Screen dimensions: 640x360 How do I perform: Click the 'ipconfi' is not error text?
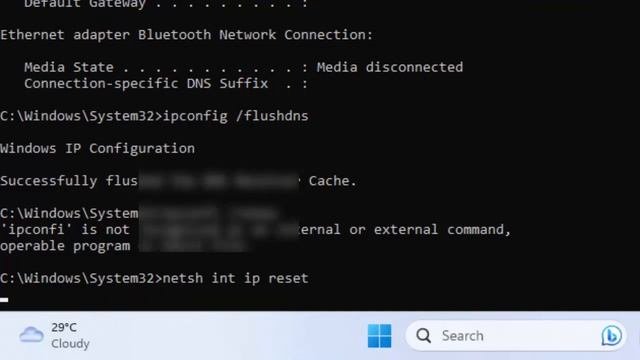(x=65, y=230)
